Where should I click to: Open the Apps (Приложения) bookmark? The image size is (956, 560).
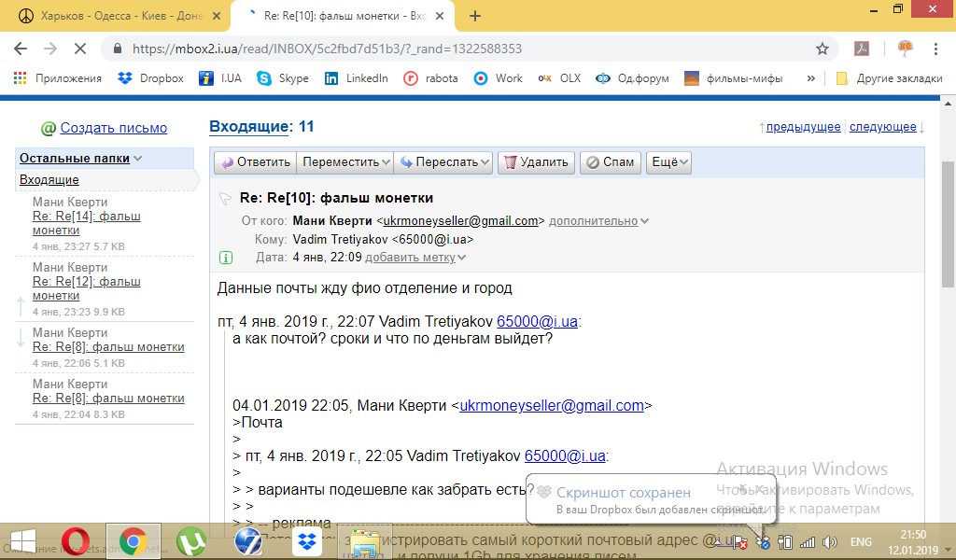pos(57,78)
